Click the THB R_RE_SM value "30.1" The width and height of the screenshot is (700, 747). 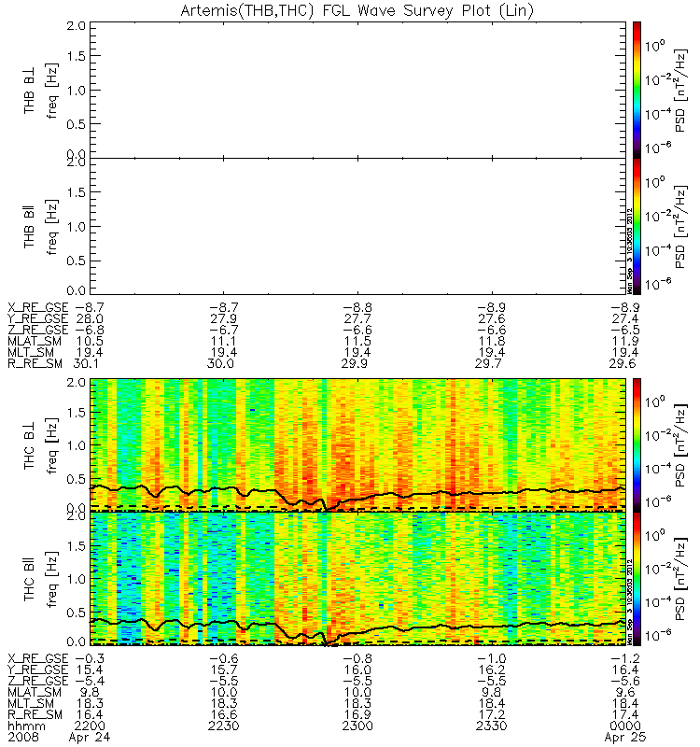(87, 363)
